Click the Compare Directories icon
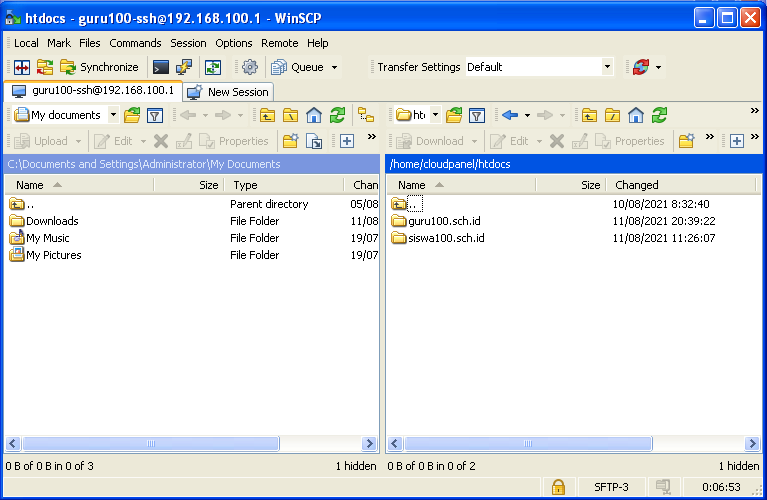The width and height of the screenshot is (767, 500). click(21, 67)
